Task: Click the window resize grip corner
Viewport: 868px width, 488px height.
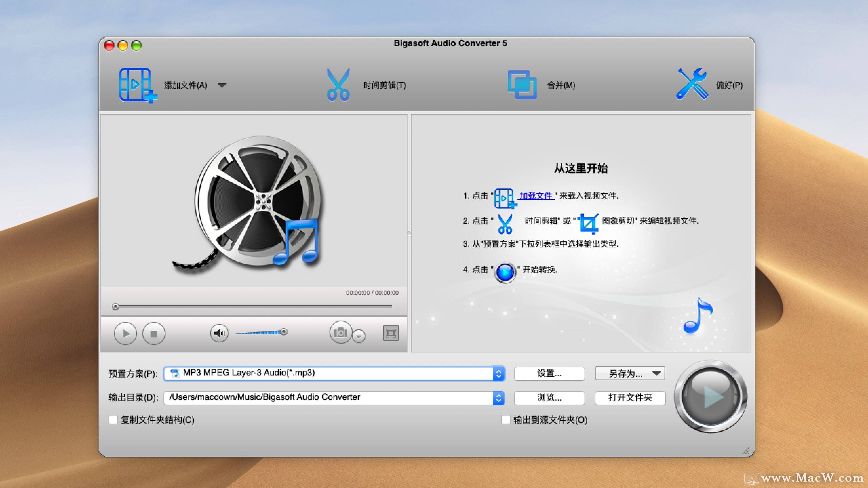Action: 746,451
